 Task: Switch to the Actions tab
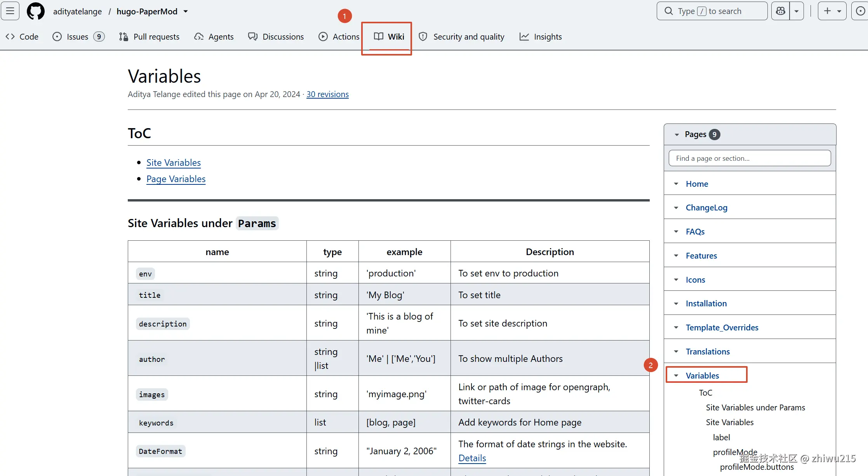pos(339,36)
